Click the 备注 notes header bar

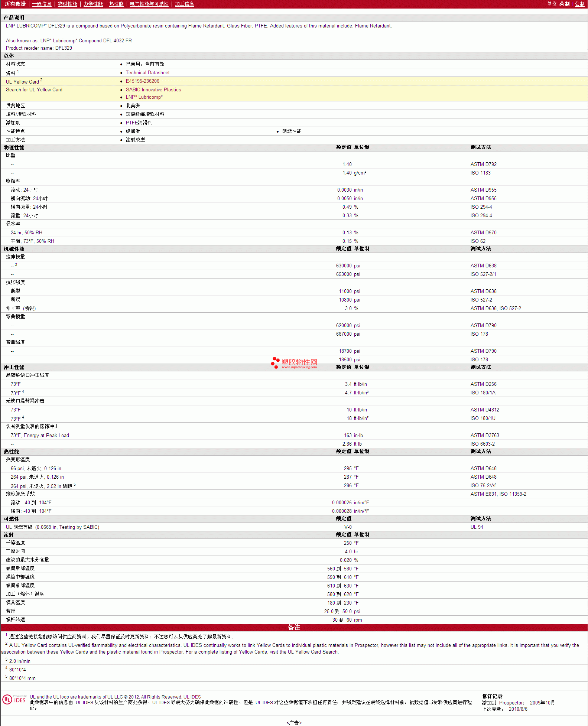(x=294, y=628)
